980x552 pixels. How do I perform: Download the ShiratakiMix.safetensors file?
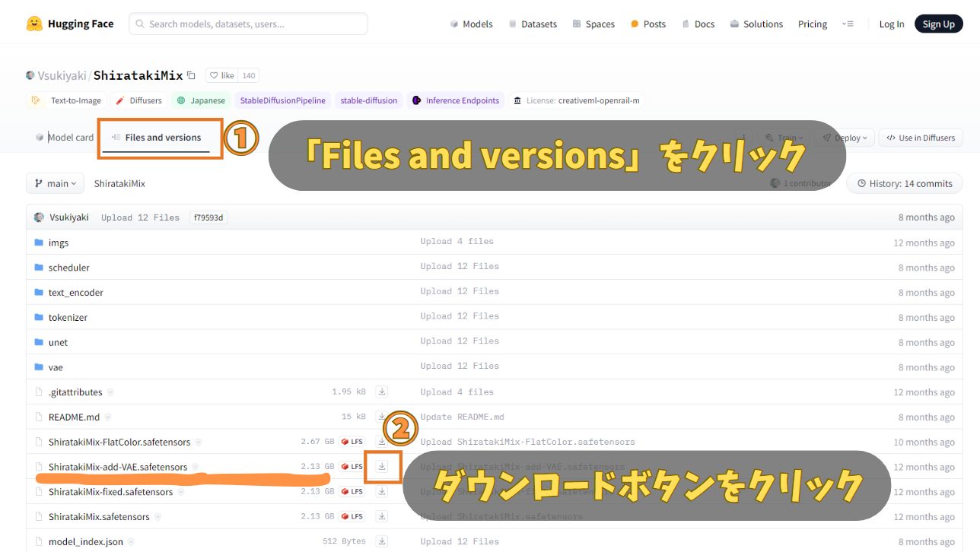coord(382,516)
